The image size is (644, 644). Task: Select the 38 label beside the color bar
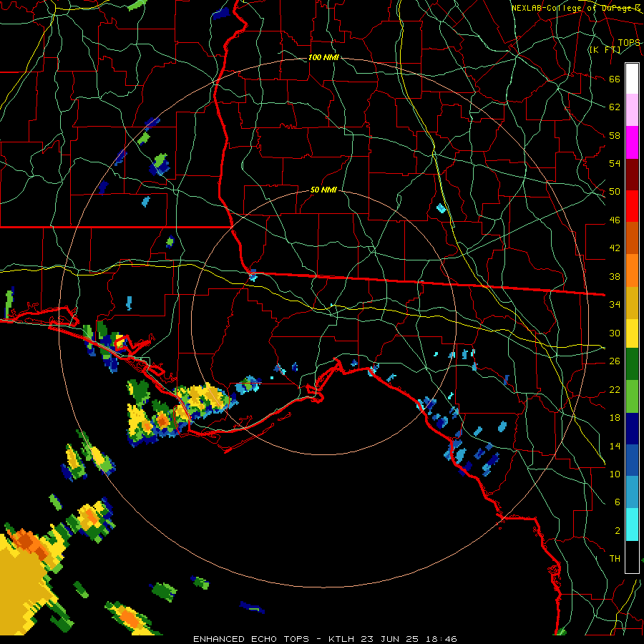coord(615,276)
